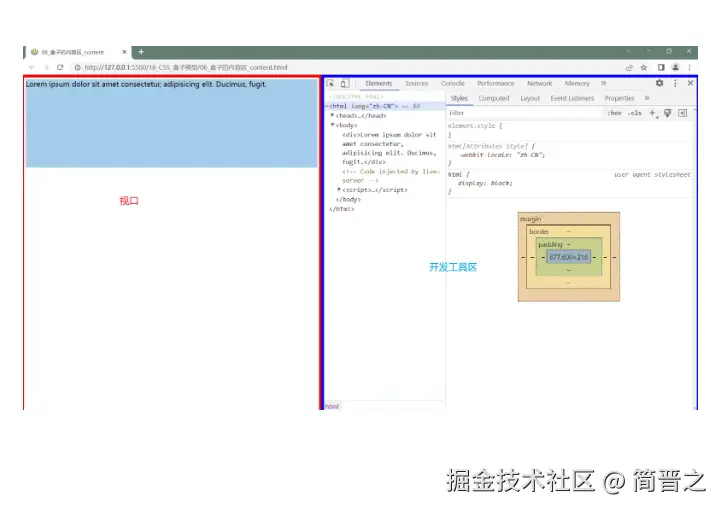This screenshot has width=723, height=511.
Task: Click the Filter styles input field
Action: pyautogui.click(x=525, y=113)
